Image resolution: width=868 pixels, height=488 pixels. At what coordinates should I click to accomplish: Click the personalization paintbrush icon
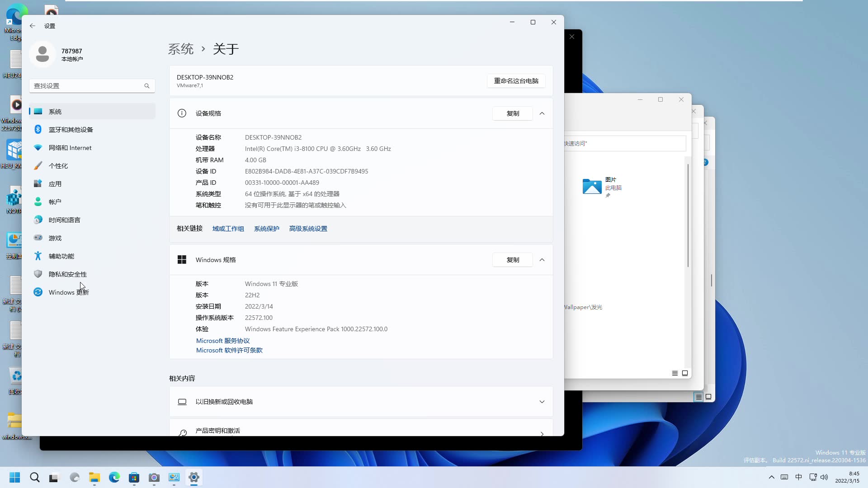click(x=38, y=166)
